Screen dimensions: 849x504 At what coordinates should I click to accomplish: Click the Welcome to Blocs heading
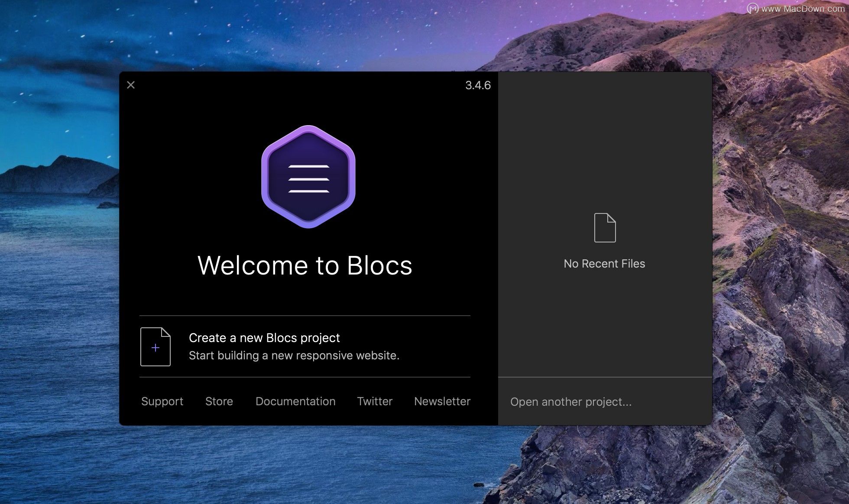305,265
